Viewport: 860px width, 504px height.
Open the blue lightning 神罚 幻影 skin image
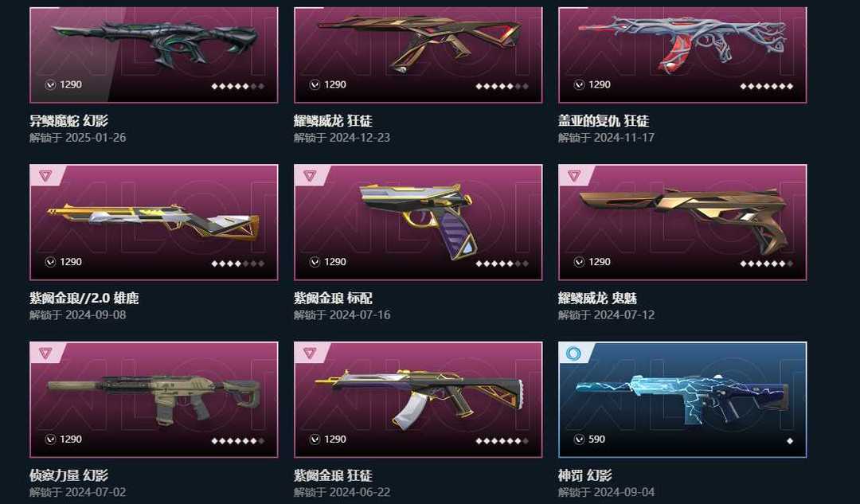click(682, 399)
